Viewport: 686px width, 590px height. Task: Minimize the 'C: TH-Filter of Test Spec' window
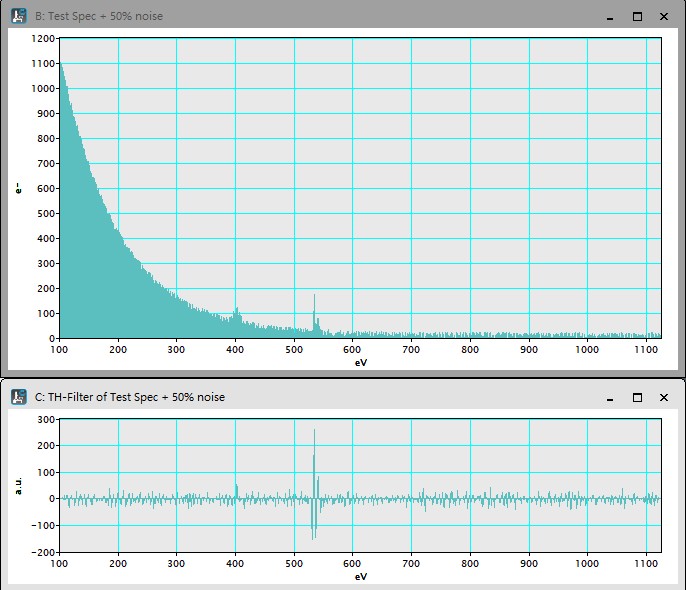click(610, 398)
